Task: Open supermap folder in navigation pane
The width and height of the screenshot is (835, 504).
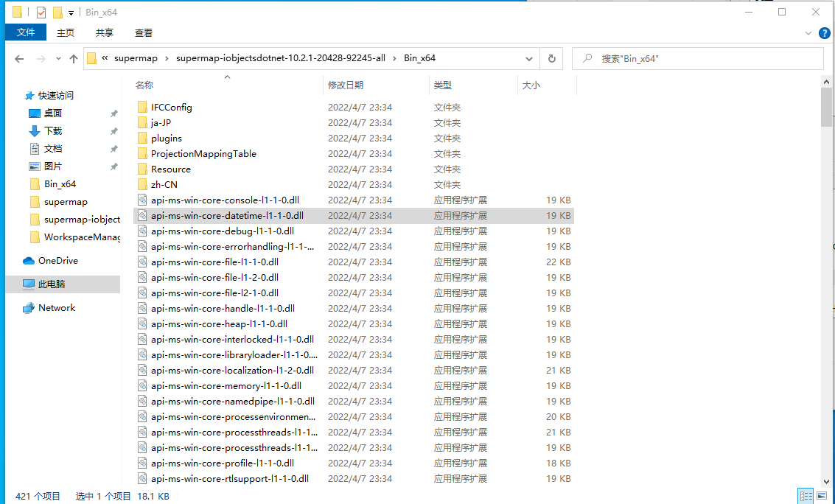Action: pos(66,202)
